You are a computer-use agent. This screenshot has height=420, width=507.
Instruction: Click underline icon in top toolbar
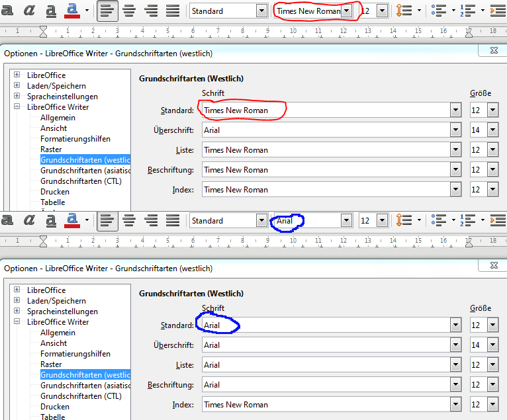pos(51,11)
